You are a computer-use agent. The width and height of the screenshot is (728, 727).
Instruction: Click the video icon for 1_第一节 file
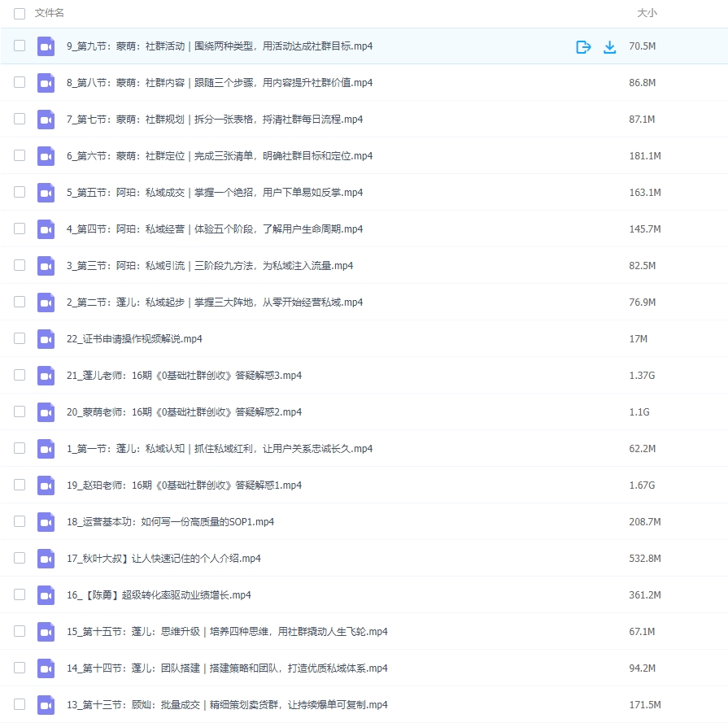46,449
